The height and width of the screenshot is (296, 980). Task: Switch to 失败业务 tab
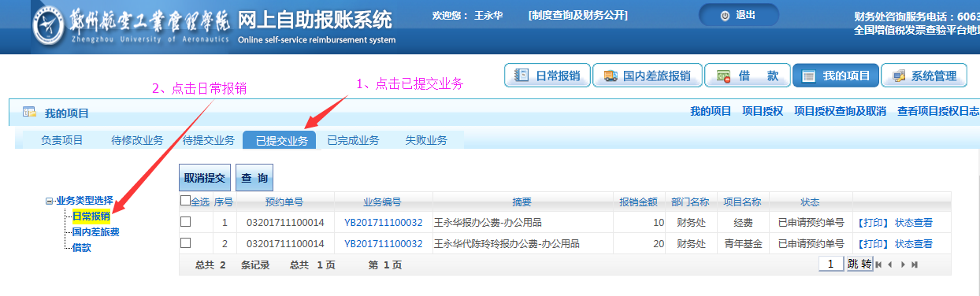pyautogui.click(x=426, y=140)
